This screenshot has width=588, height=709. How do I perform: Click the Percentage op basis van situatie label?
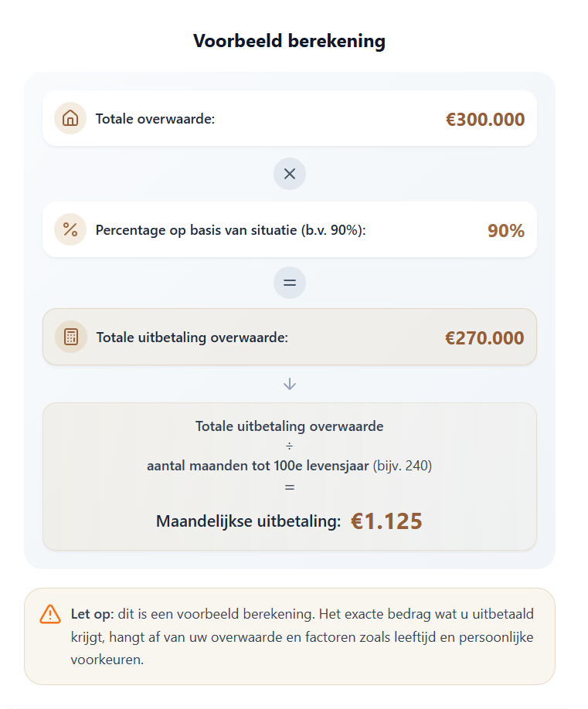click(x=230, y=230)
